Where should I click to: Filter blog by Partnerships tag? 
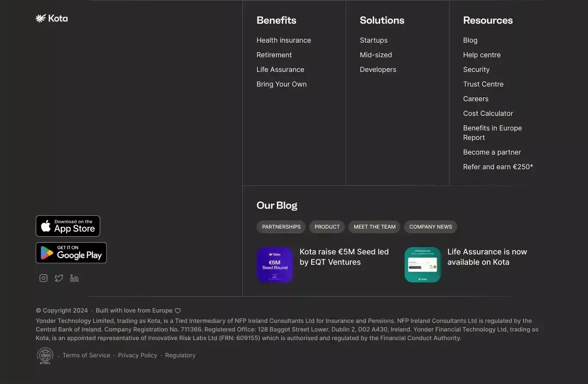tap(281, 227)
